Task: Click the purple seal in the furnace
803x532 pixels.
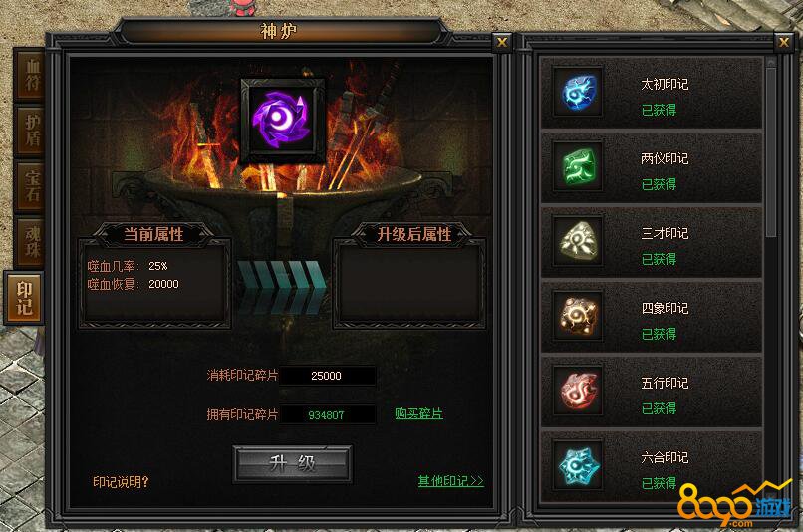Action: click(x=282, y=120)
